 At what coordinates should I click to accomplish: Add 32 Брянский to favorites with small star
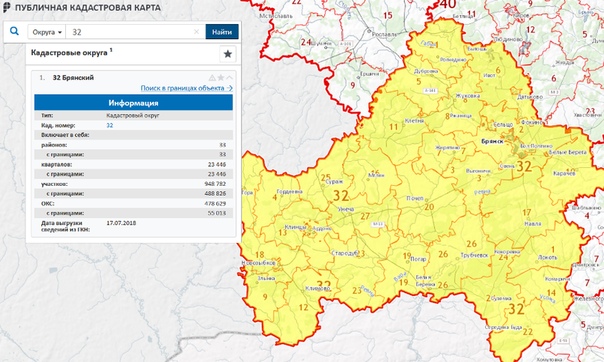pos(221,78)
